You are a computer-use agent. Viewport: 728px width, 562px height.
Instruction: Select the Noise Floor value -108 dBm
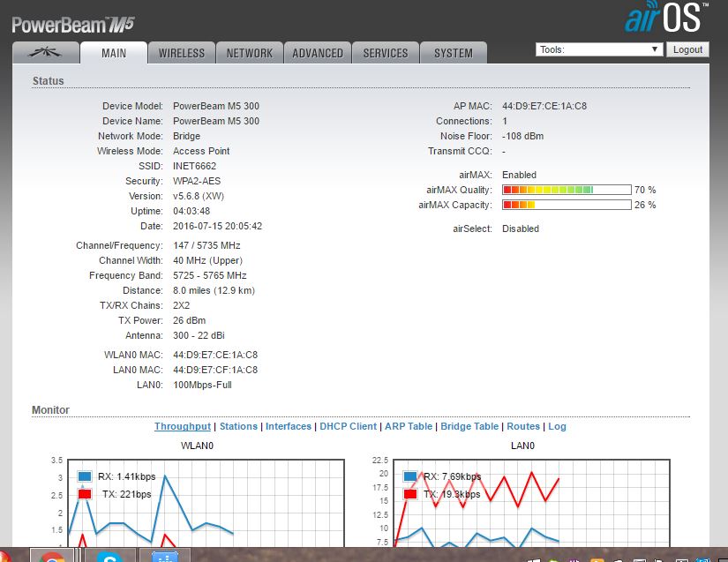[522, 136]
